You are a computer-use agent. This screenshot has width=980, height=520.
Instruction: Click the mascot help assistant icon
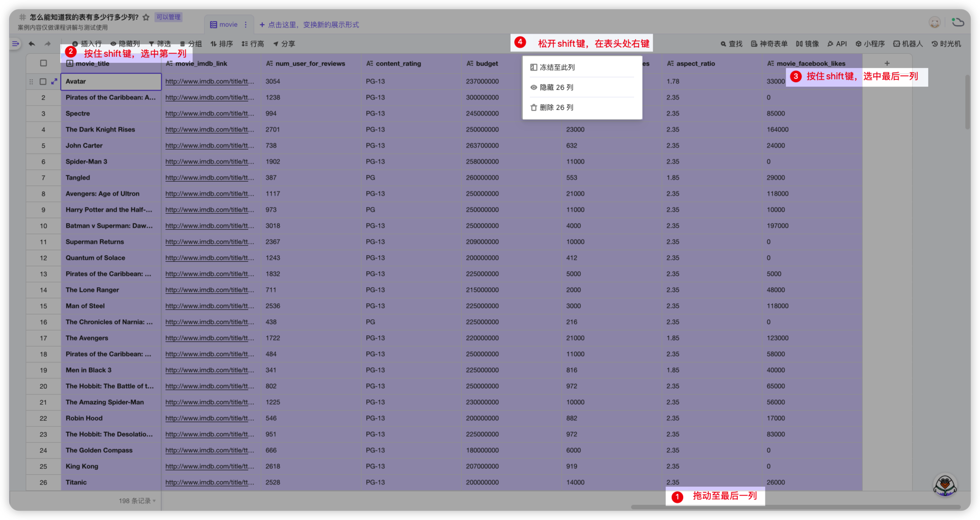[x=945, y=485]
